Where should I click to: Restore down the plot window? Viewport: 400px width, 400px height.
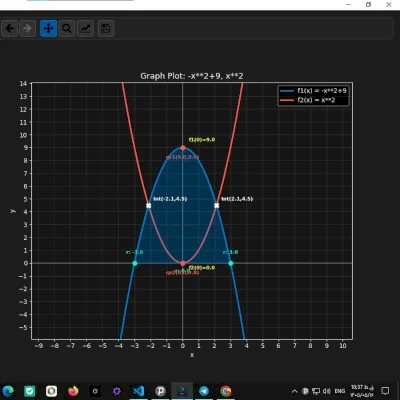pos(368,5)
